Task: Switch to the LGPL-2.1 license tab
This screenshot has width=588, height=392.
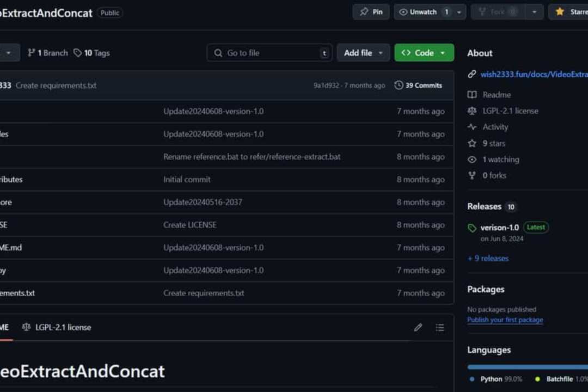Action: [57, 327]
